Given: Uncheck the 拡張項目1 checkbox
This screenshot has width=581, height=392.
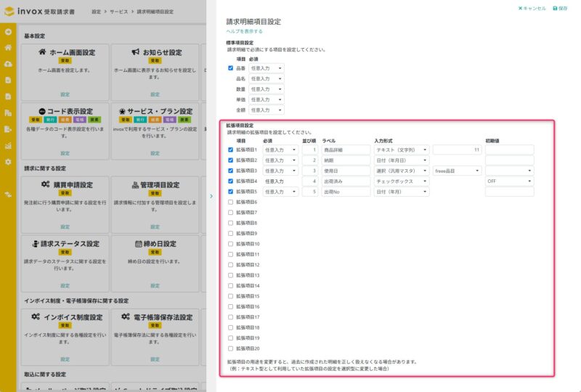Looking at the screenshot, I should [230, 150].
